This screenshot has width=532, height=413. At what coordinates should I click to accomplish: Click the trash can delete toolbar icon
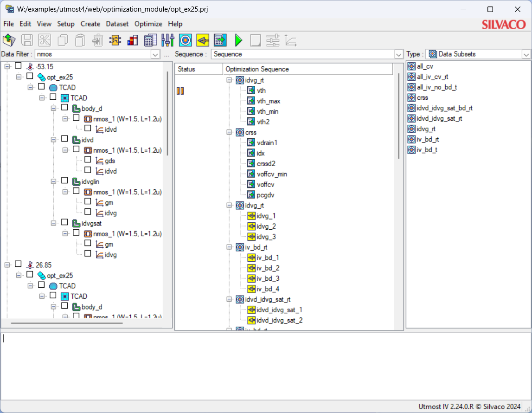98,40
